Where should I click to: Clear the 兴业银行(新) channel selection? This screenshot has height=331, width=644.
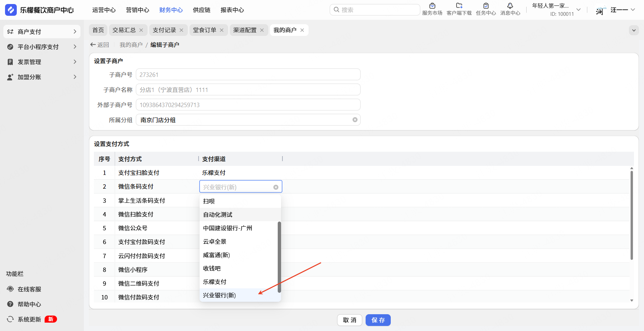pyautogui.click(x=276, y=187)
